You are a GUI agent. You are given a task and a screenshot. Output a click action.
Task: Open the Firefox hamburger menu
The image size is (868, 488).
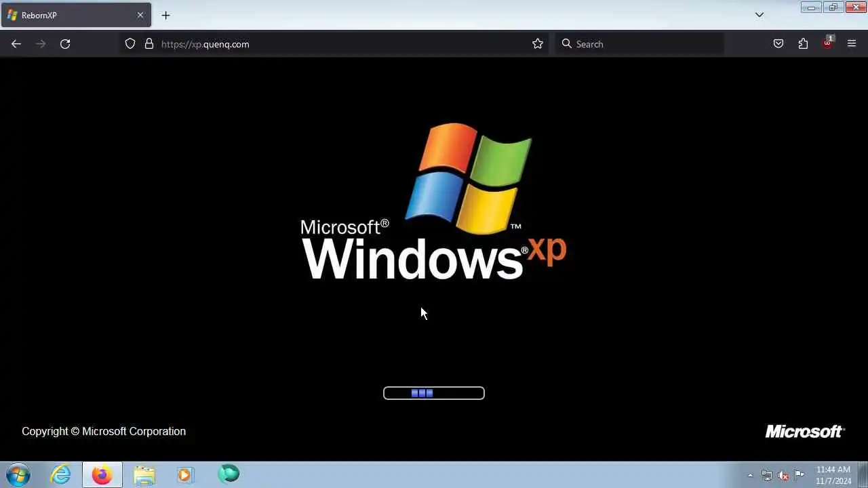coord(852,44)
